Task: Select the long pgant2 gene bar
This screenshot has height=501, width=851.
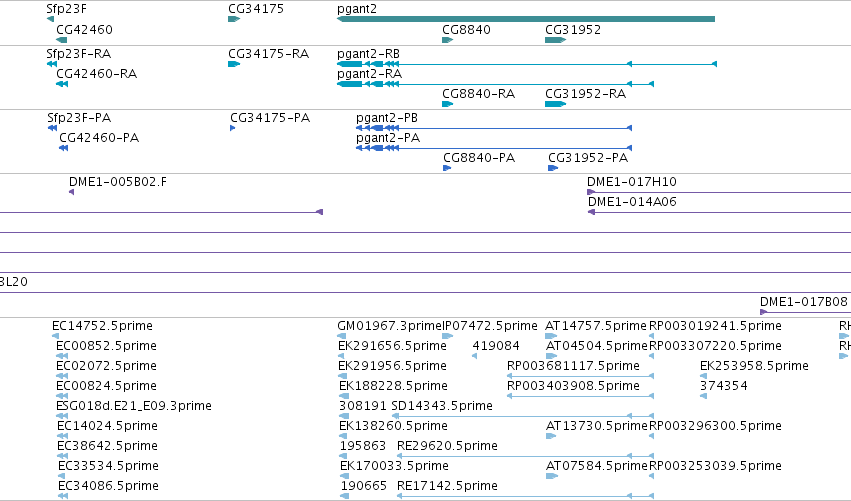Action: 526,19
